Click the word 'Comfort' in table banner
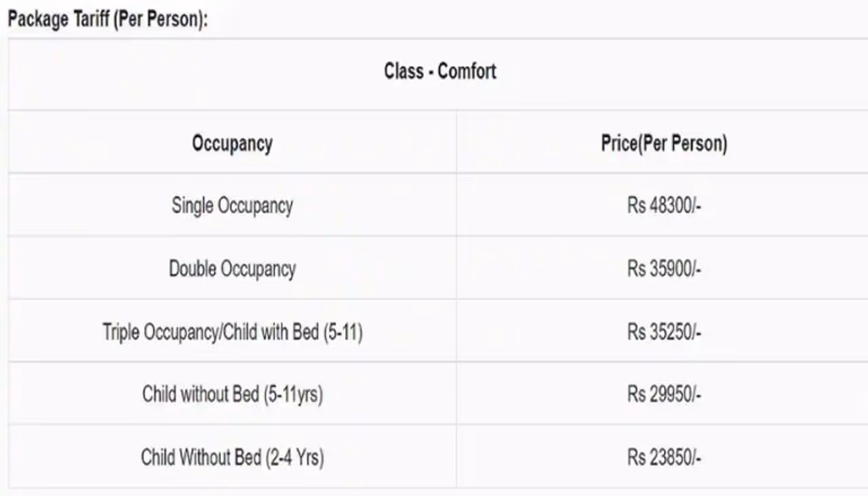 [467, 71]
